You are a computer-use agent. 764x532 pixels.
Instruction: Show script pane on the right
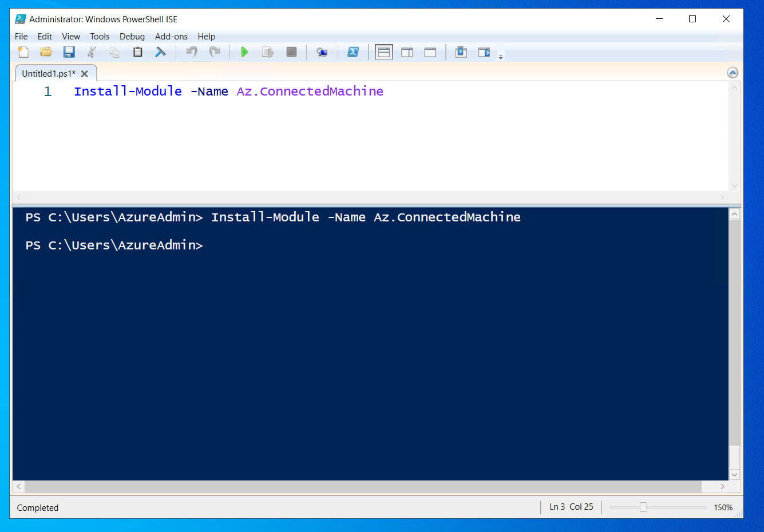pos(407,52)
